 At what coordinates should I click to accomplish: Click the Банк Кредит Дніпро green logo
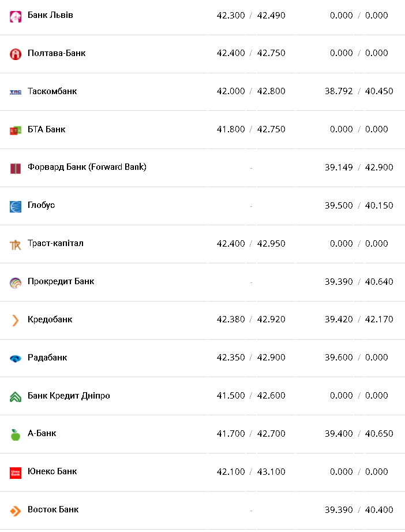coord(16,396)
